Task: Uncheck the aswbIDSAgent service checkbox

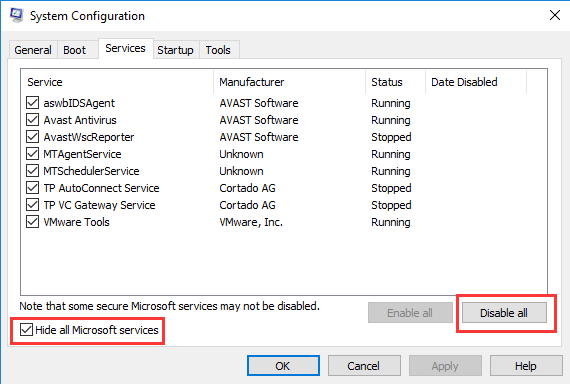Action: [32, 103]
